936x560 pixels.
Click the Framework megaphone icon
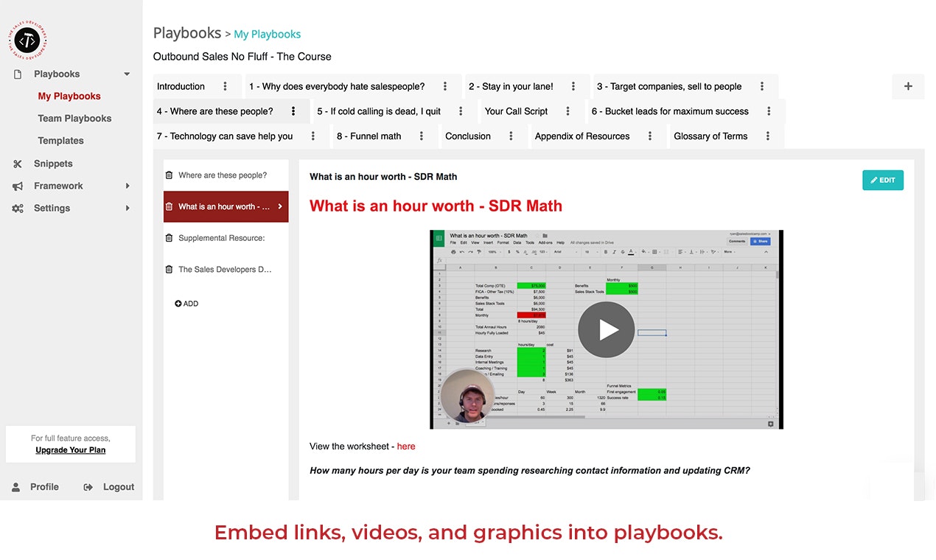pyautogui.click(x=18, y=186)
